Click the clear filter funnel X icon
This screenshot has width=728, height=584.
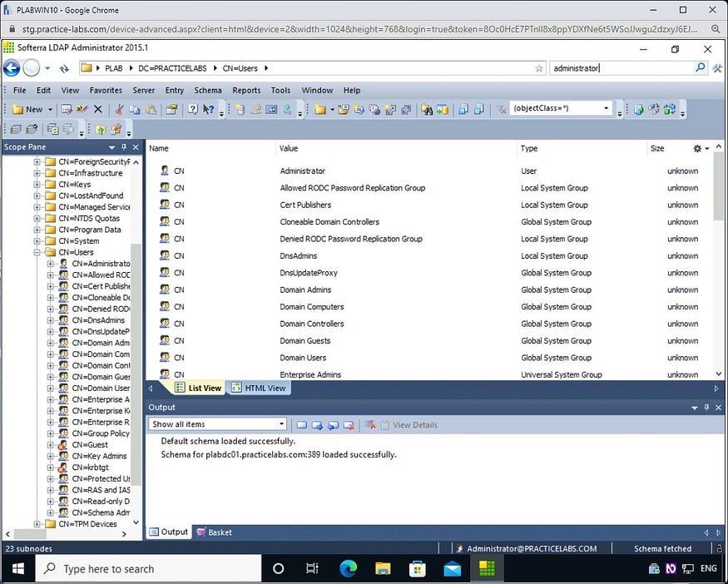(x=501, y=109)
